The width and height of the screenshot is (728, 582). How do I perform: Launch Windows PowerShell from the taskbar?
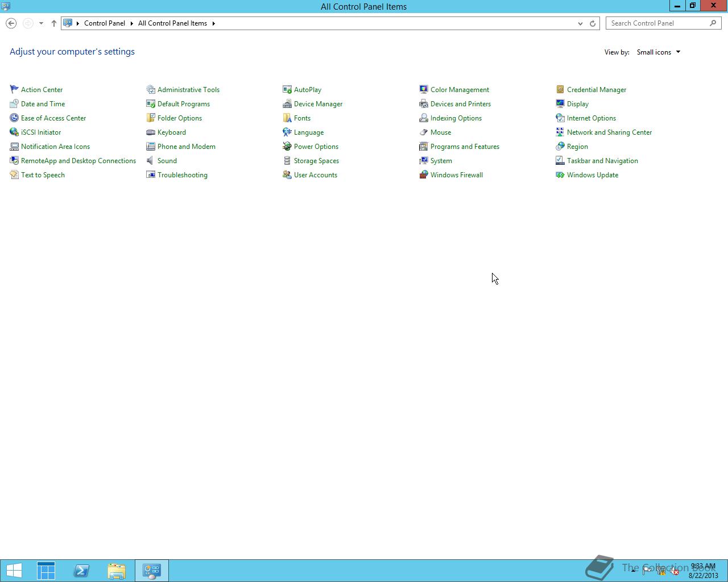(x=81, y=571)
